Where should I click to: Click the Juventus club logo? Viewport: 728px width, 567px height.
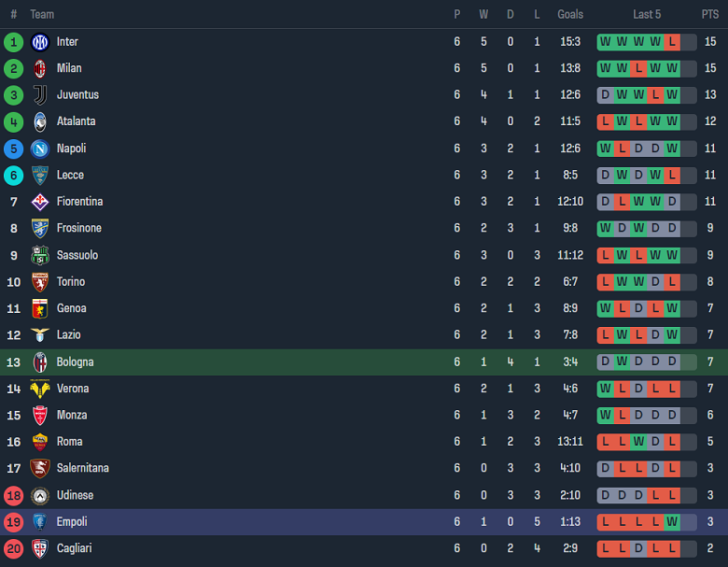point(40,95)
